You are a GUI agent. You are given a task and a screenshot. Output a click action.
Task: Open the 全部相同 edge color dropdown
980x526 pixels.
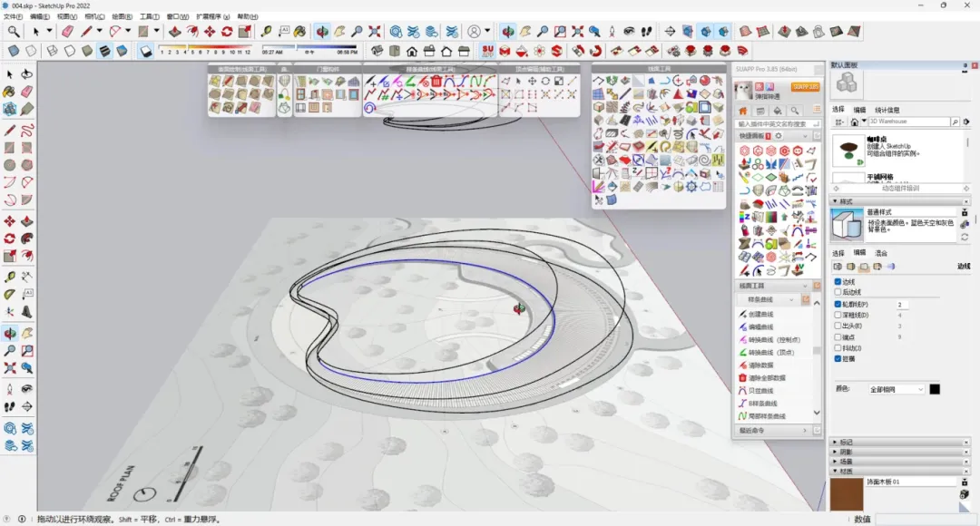pyautogui.click(x=896, y=388)
